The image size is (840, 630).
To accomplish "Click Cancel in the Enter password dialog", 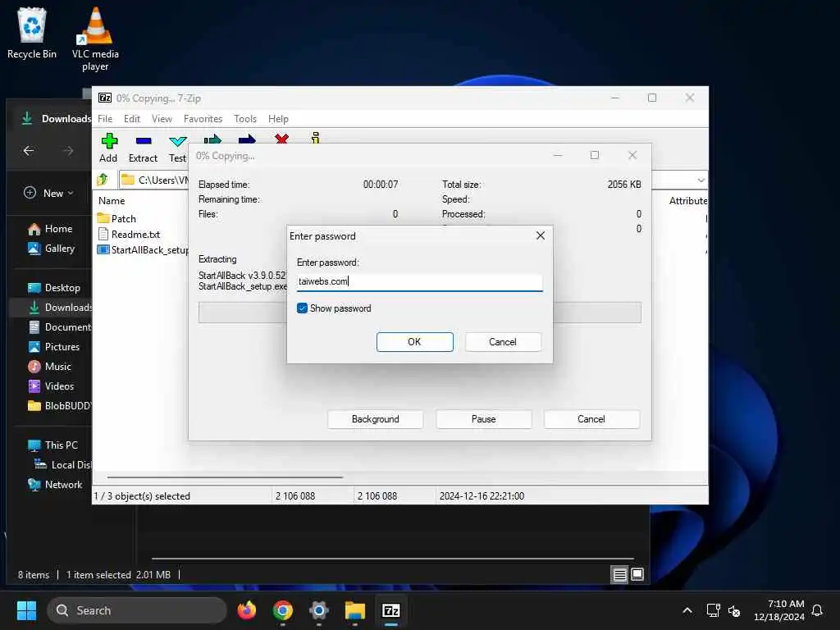I will tap(503, 342).
